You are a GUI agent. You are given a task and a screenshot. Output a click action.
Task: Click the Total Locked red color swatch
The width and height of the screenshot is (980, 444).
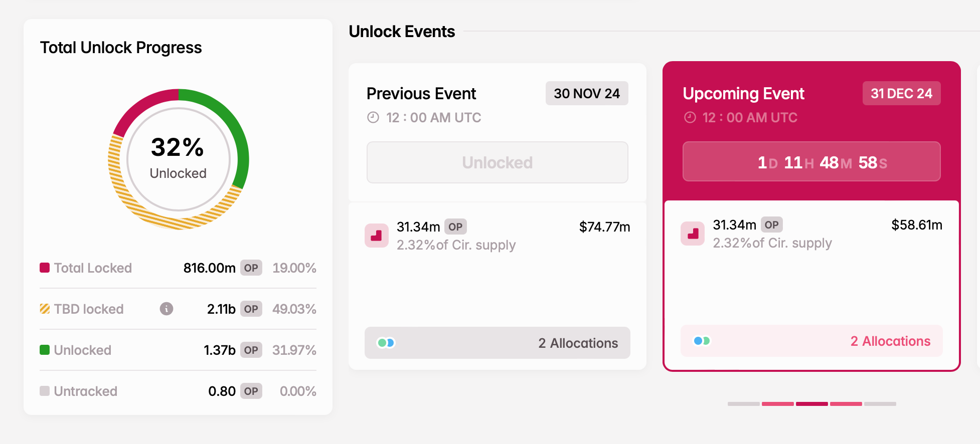(x=45, y=268)
